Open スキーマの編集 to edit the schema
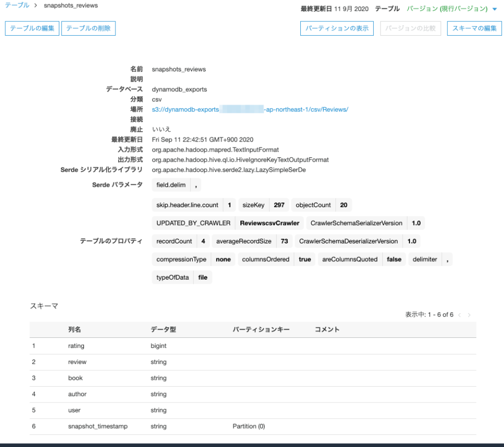Screen dimensions: 504x447 [x=474, y=28]
